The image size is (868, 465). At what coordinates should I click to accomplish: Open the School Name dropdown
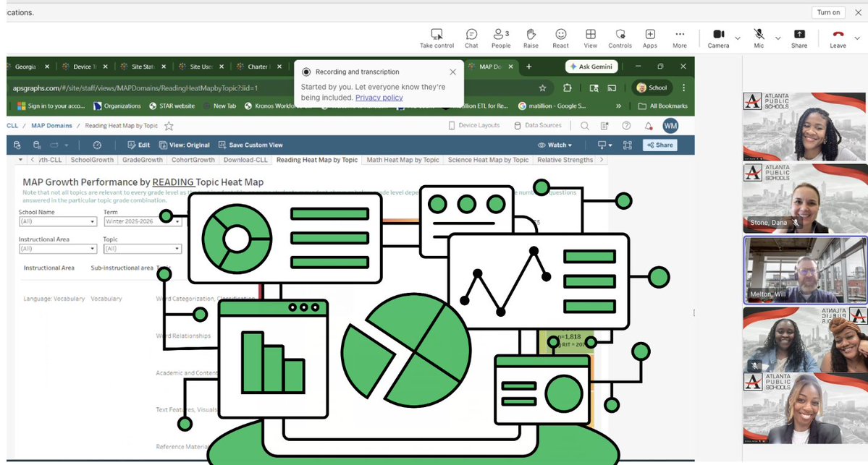(58, 221)
